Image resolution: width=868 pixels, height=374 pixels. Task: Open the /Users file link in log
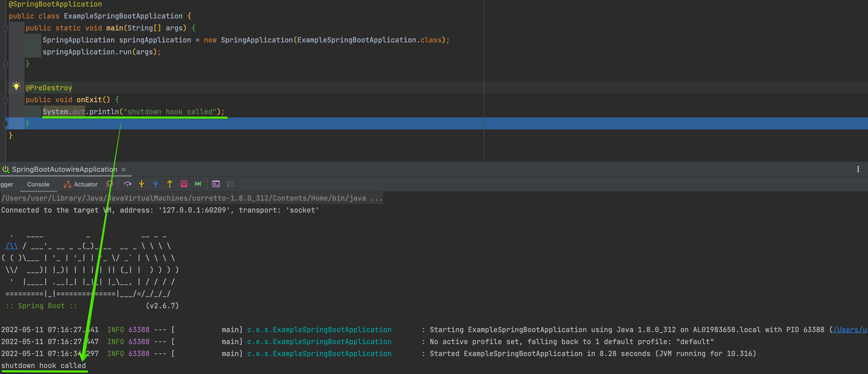click(849, 330)
